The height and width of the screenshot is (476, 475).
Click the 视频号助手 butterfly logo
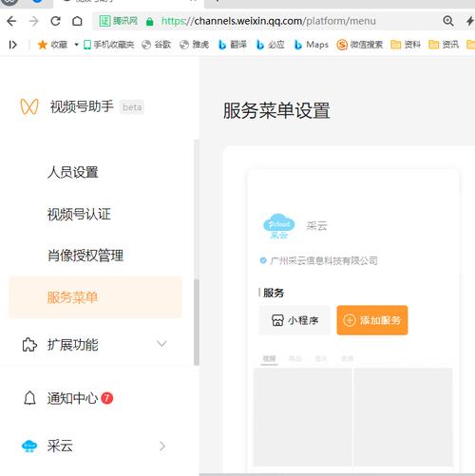[29, 106]
